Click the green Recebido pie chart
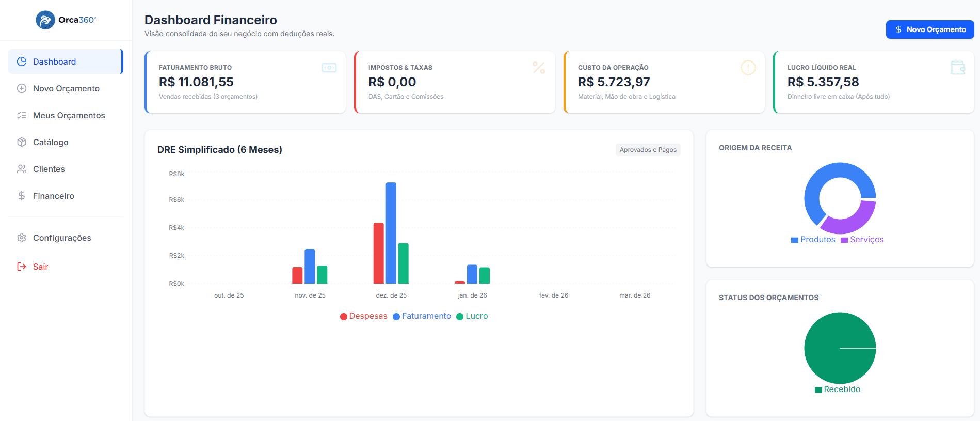The height and width of the screenshot is (421, 980). 840,348
